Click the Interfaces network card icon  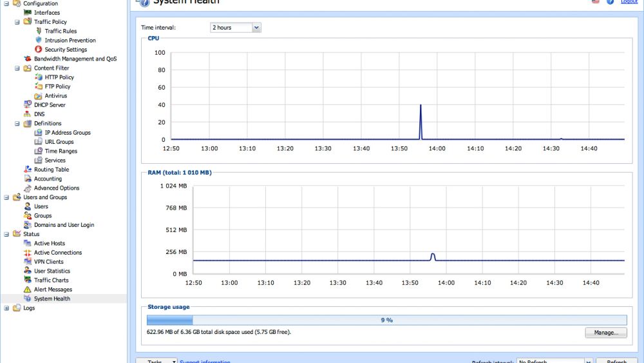pos(28,12)
